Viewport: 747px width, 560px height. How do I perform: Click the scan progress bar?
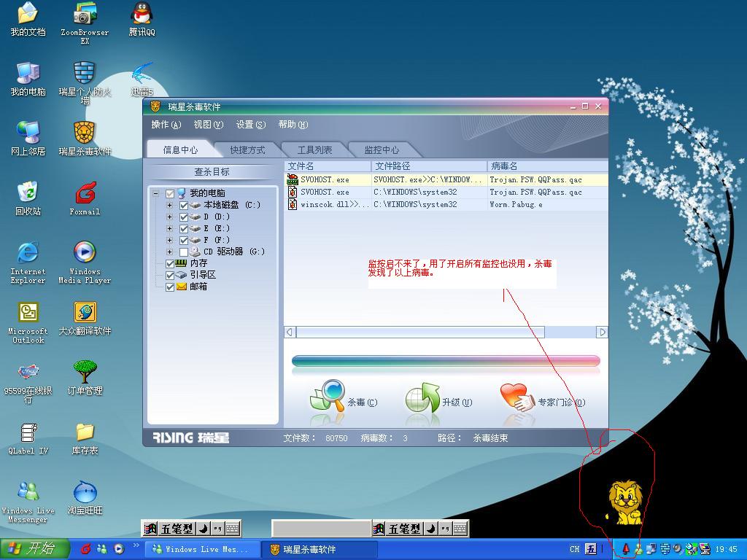(446, 361)
